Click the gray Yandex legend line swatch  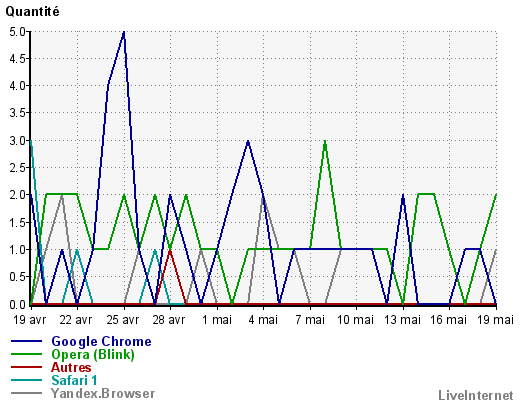(27, 393)
